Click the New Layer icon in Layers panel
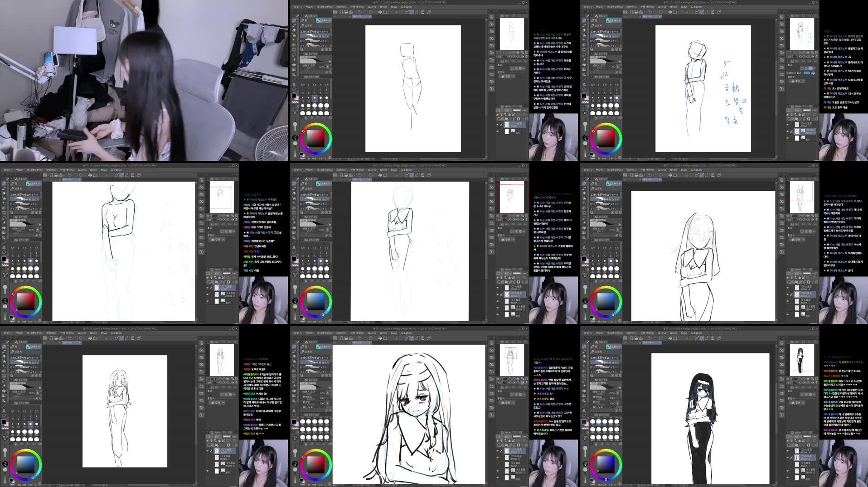The height and width of the screenshot is (487, 868). coord(499,119)
